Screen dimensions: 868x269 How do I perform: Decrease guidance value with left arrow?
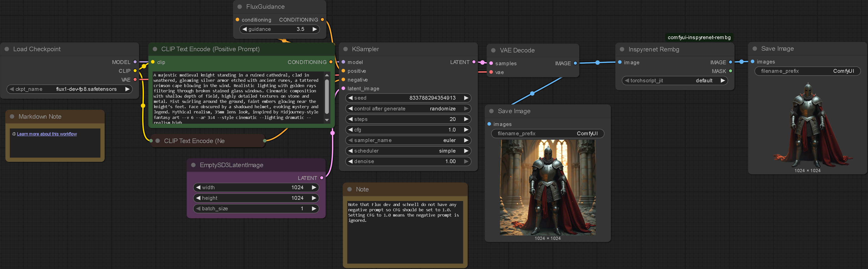click(245, 29)
